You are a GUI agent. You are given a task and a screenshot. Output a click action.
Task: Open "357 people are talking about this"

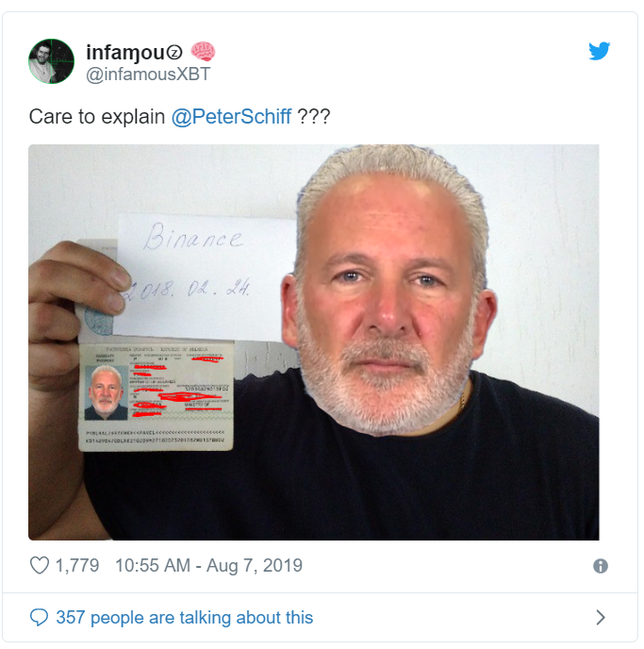click(185, 618)
